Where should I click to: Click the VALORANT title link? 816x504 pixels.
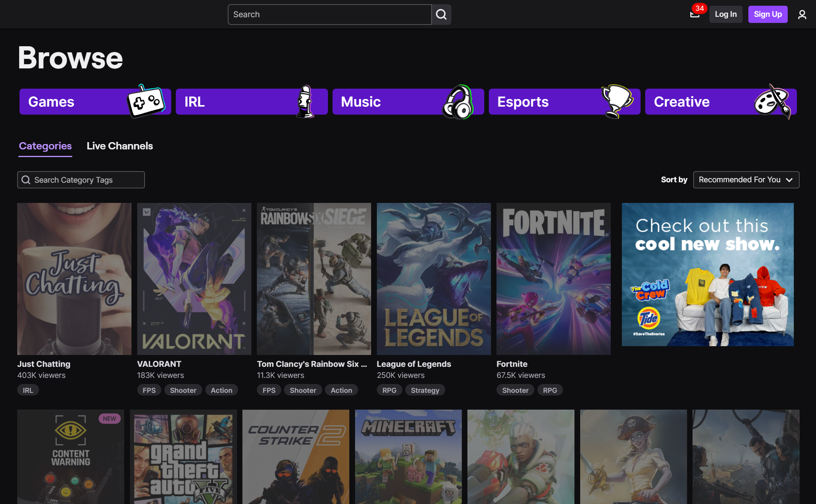tap(159, 364)
